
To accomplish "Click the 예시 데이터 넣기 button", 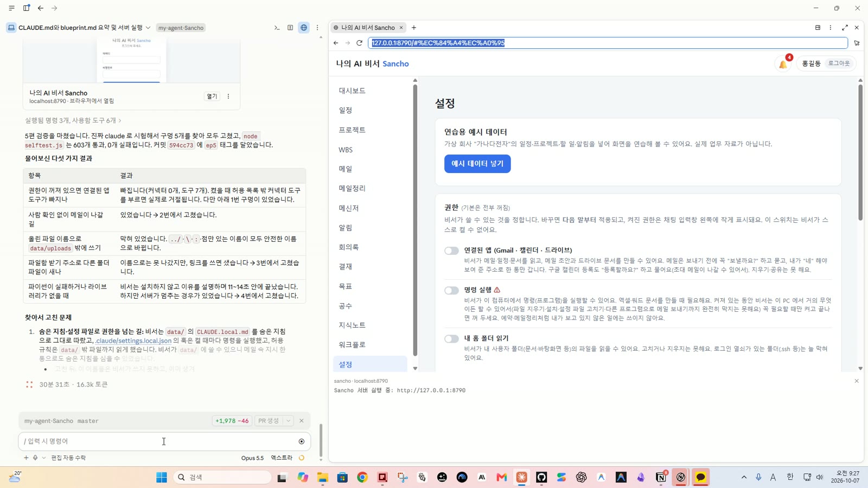I will (x=477, y=164).
